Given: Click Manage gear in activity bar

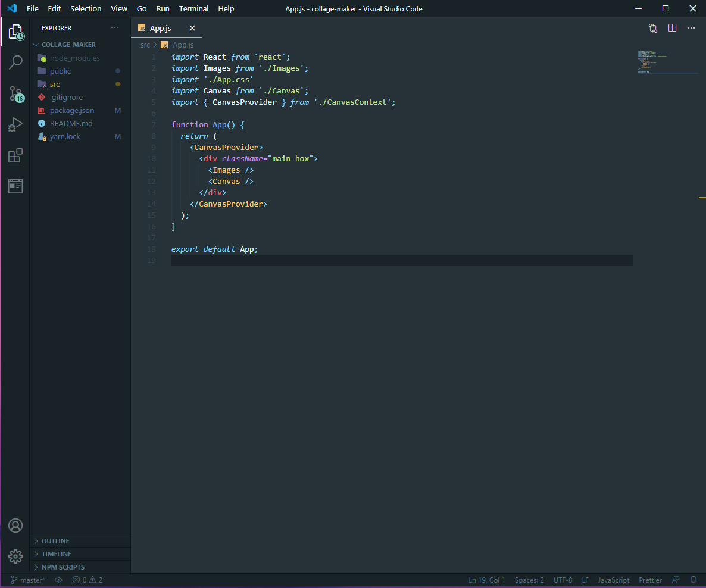Looking at the screenshot, I should (x=15, y=556).
